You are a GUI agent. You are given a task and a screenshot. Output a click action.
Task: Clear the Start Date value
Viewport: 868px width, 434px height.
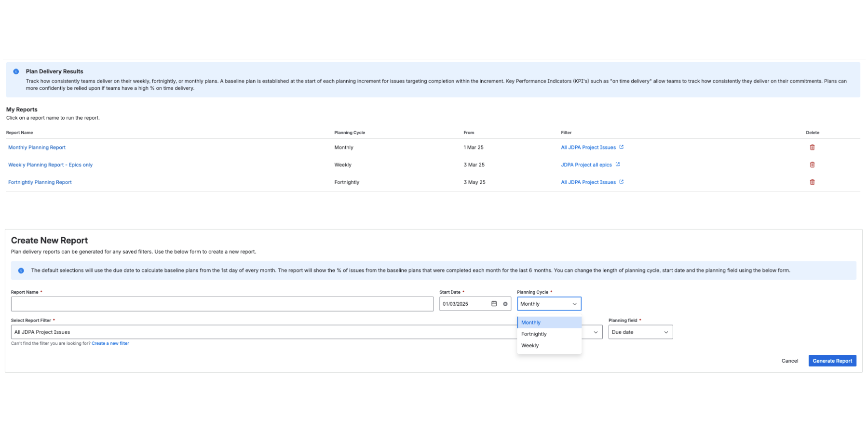pyautogui.click(x=505, y=304)
